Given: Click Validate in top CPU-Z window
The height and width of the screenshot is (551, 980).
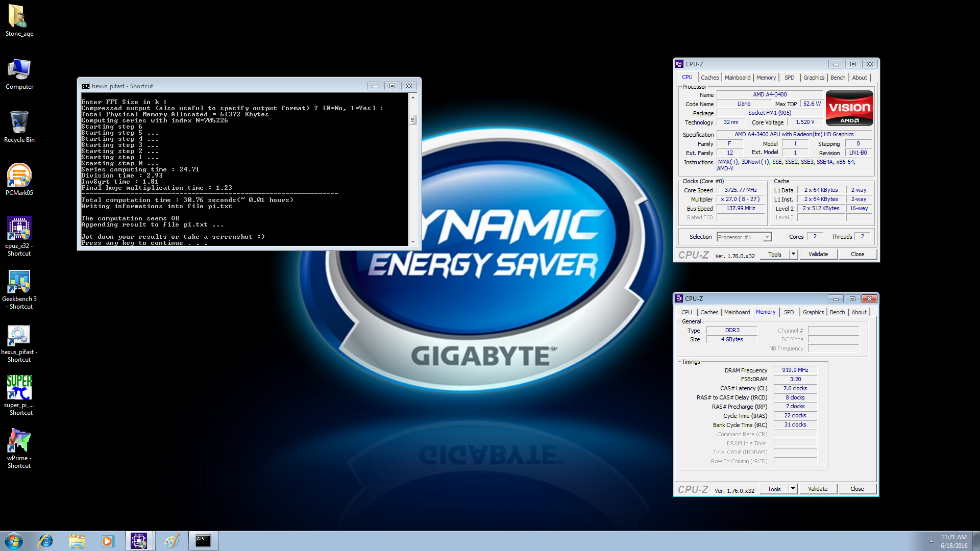Looking at the screenshot, I should pos(818,255).
